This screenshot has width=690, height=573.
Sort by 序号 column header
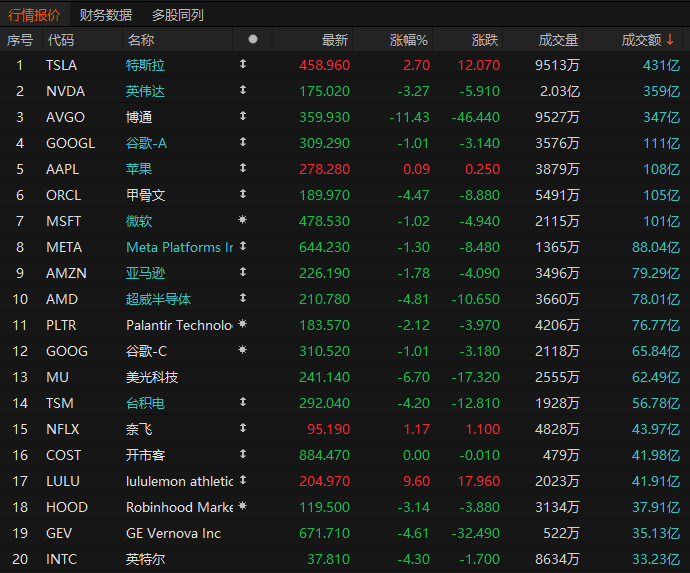20,40
